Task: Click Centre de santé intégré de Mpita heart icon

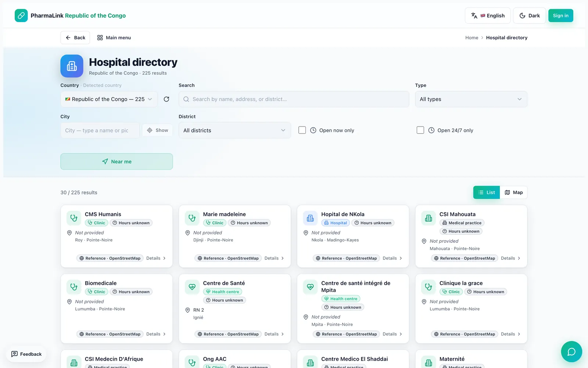Action: (x=310, y=287)
